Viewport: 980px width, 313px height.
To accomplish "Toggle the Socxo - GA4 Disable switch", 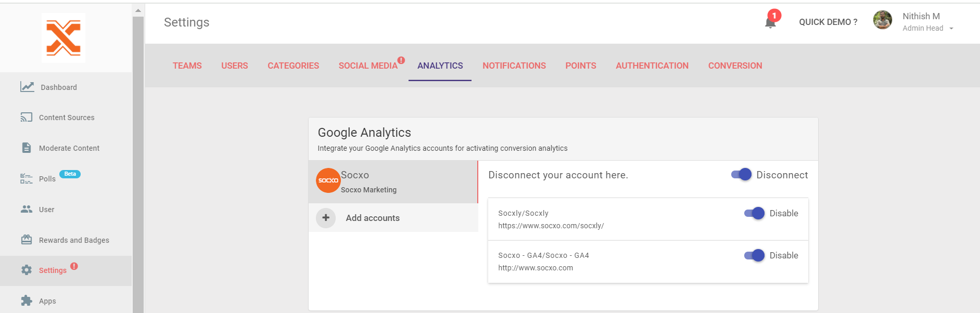I will (754, 255).
